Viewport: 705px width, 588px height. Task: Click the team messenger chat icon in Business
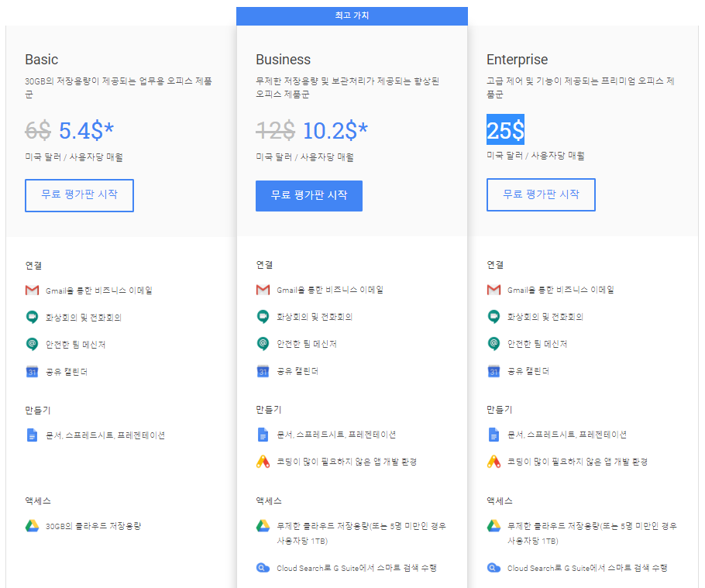click(263, 344)
